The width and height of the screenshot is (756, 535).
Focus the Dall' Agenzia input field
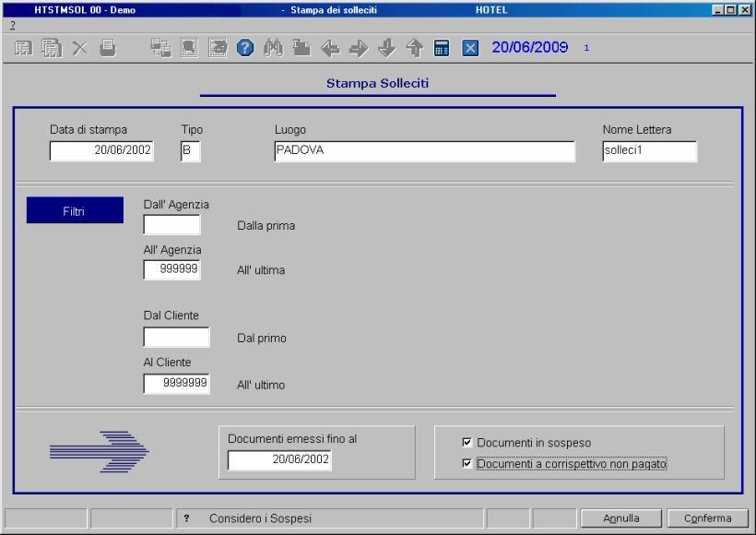click(x=171, y=224)
